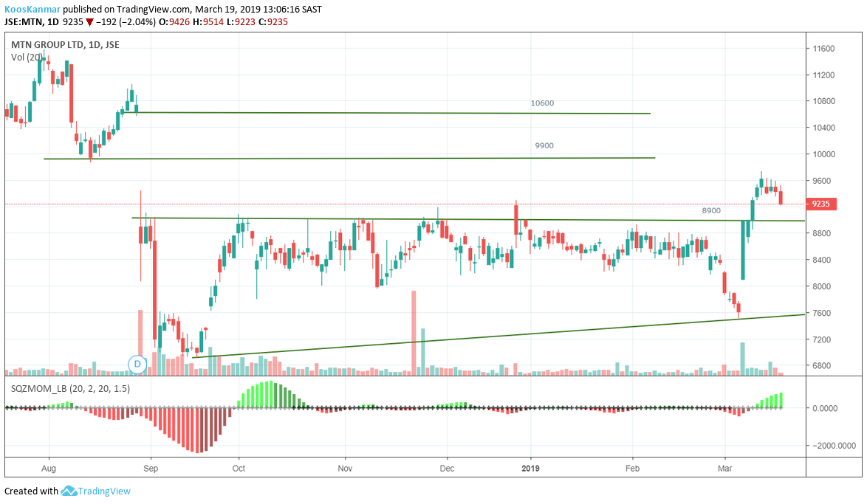Click the C:9235 close value
Image resolution: width=867 pixels, height=504 pixels.
273,22
